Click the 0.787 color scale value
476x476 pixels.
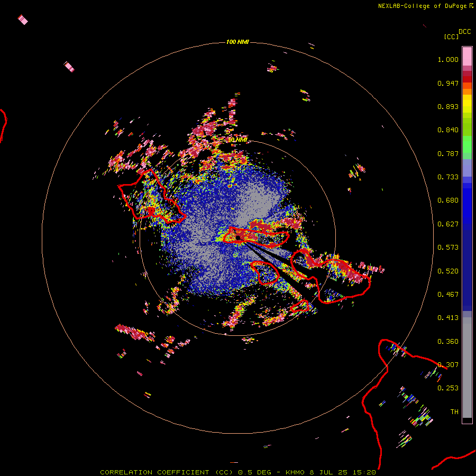coord(448,153)
